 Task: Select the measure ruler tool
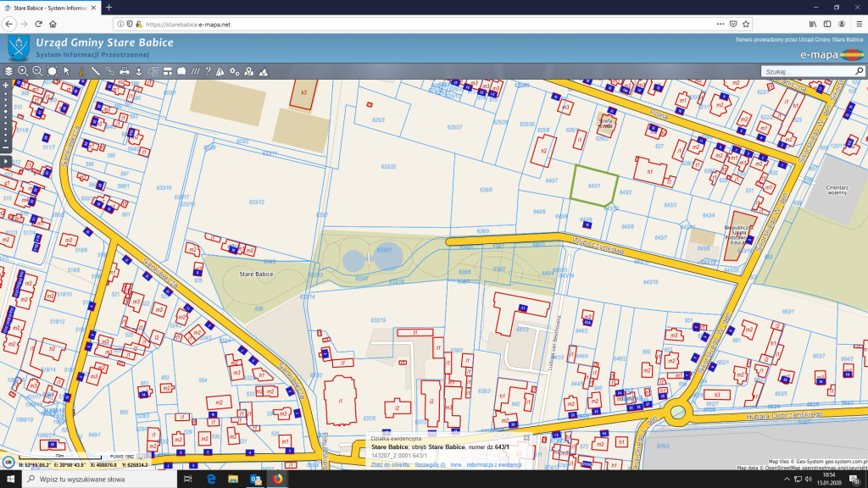[96, 71]
